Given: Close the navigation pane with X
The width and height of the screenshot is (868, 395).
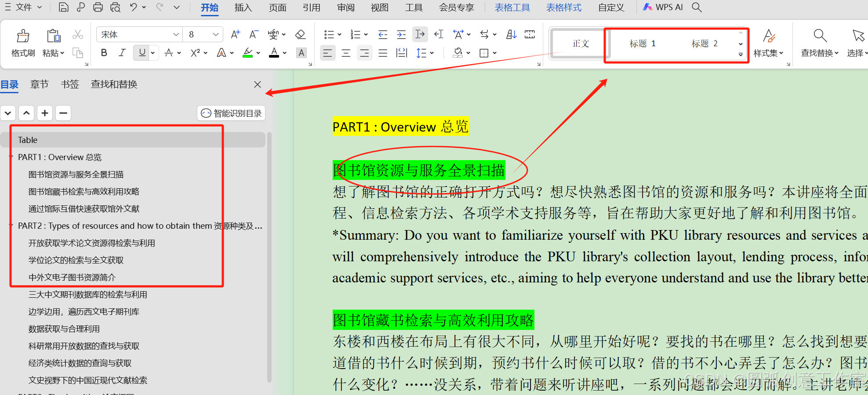Looking at the screenshot, I should [x=258, y=84].
